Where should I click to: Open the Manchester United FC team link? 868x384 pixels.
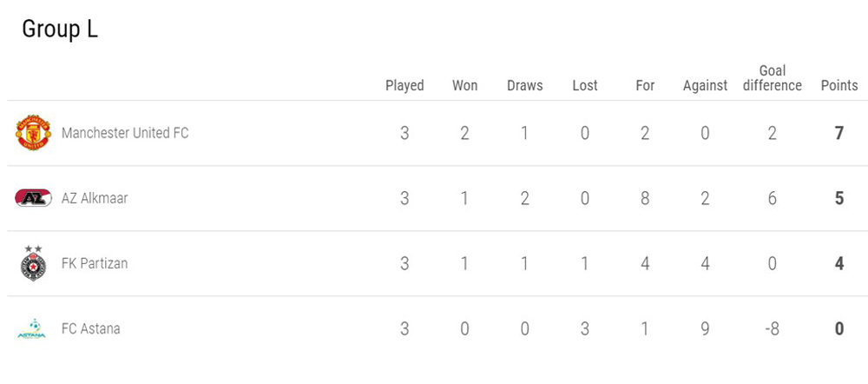(x=125, y=133)
